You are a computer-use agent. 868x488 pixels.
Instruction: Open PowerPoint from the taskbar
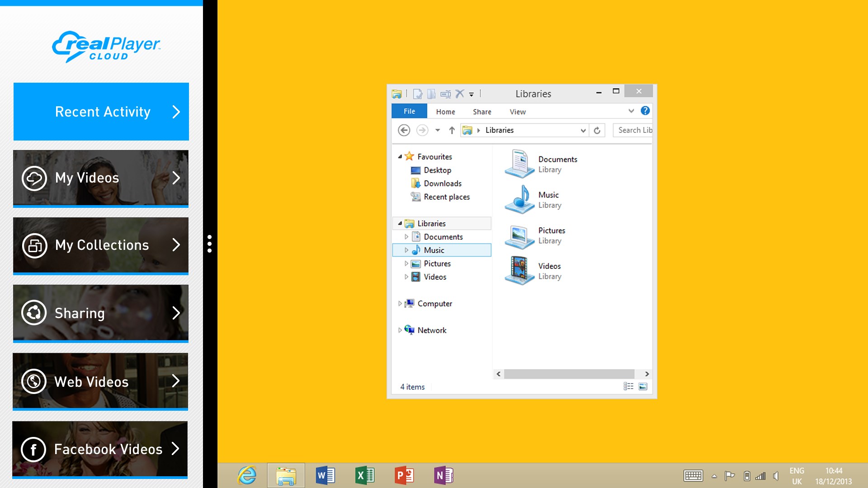[404, 475]
